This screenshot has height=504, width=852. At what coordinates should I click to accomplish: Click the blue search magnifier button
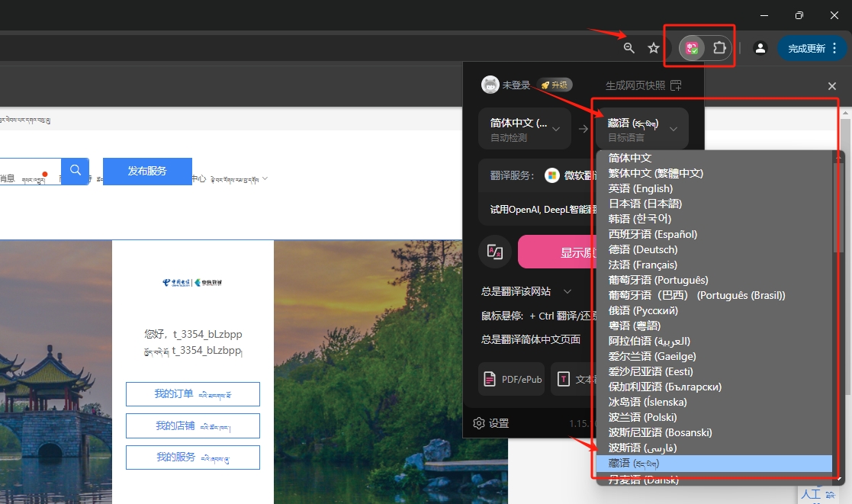point(76,171)
